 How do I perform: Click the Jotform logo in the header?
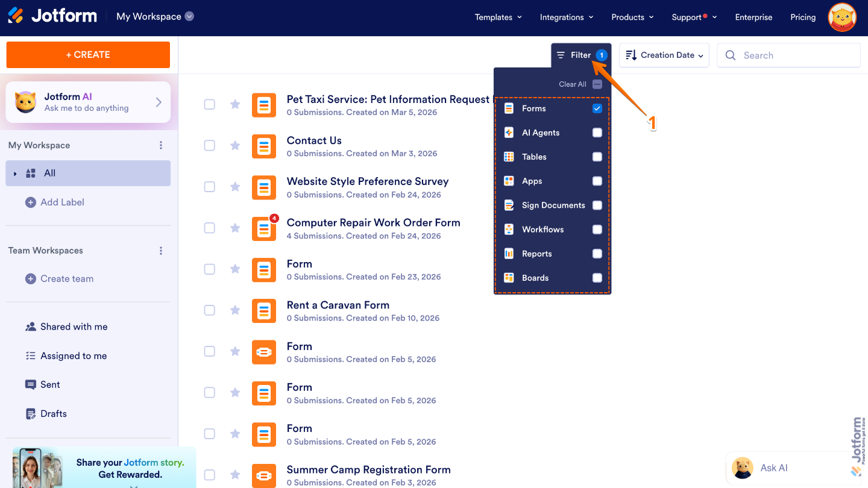[52, 16]
